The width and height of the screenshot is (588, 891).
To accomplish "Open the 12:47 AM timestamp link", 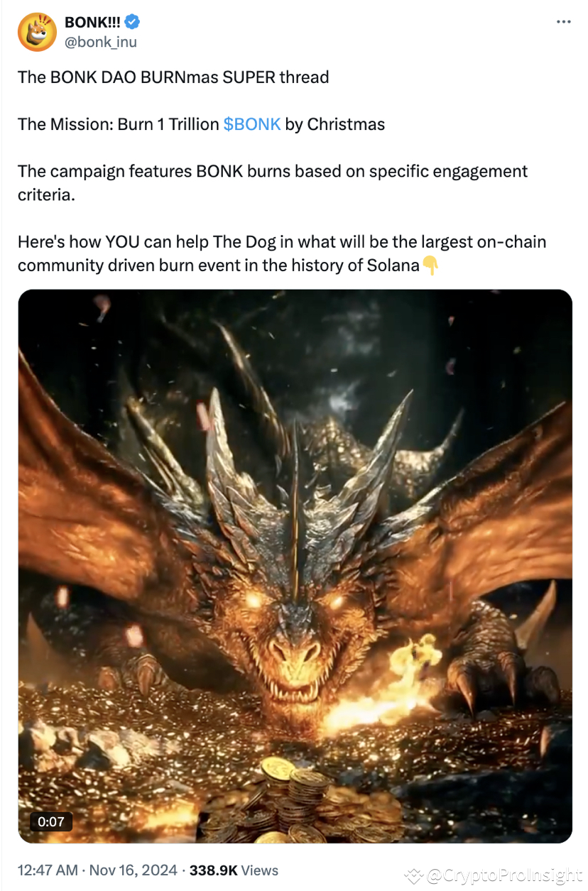I will click(x=47, y=870).
